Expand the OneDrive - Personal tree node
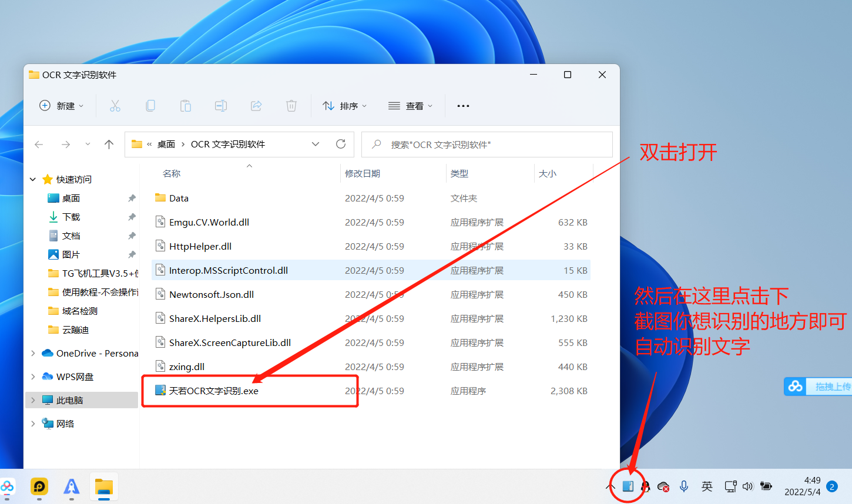Screen dimensions: 852x504 click(33, 353)
